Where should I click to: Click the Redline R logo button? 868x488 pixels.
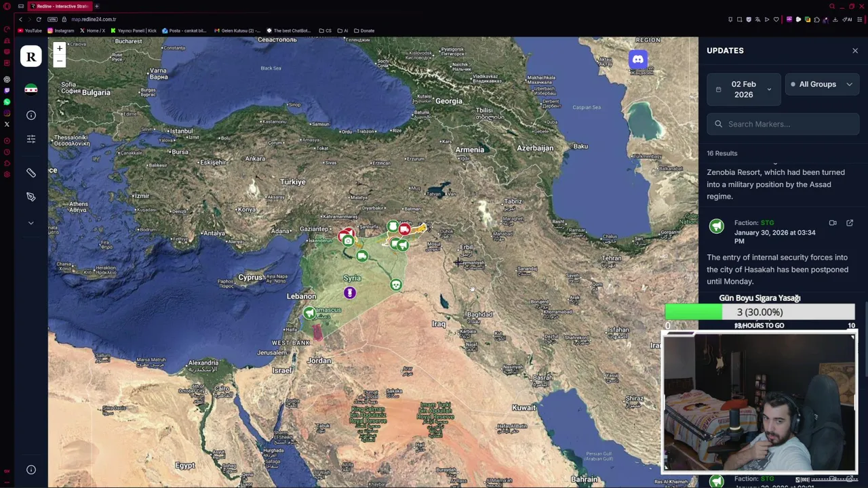[31, 57]
